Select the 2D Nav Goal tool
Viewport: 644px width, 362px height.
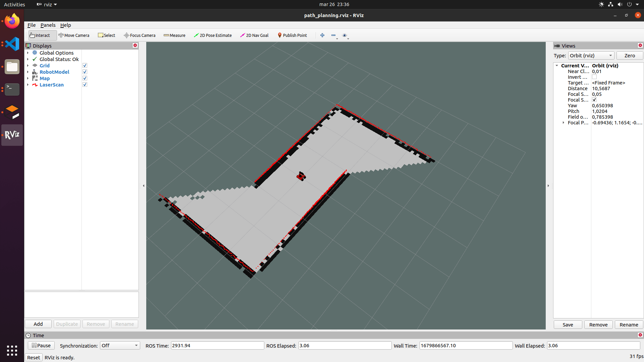254,35
